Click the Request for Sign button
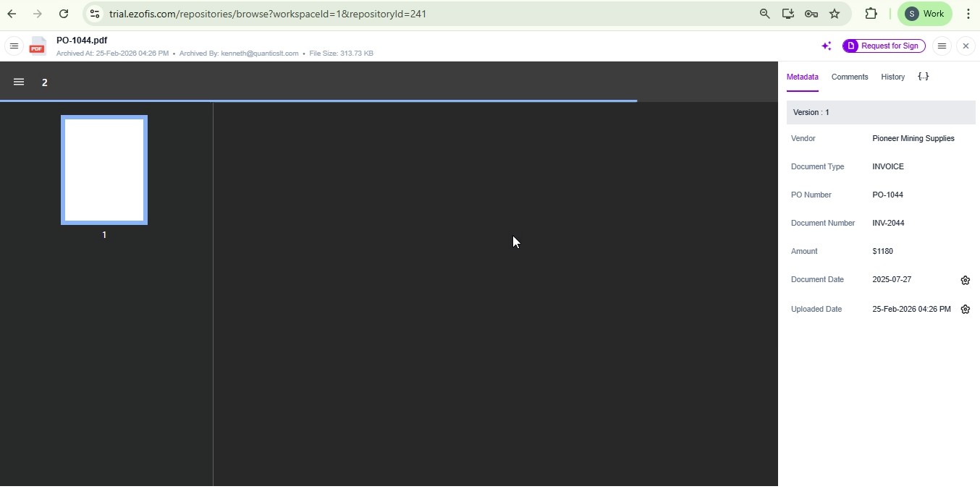The image size is (980, 489). (884, 46)
